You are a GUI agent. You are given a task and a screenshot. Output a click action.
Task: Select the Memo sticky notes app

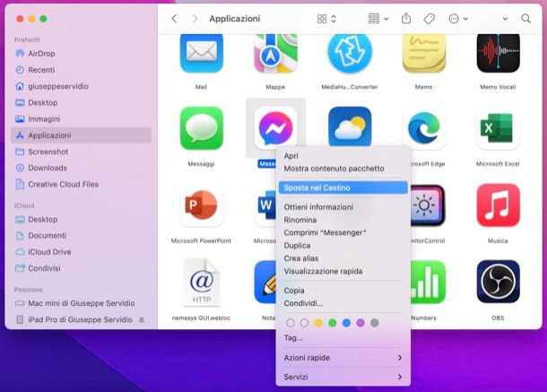click(424, 53)
